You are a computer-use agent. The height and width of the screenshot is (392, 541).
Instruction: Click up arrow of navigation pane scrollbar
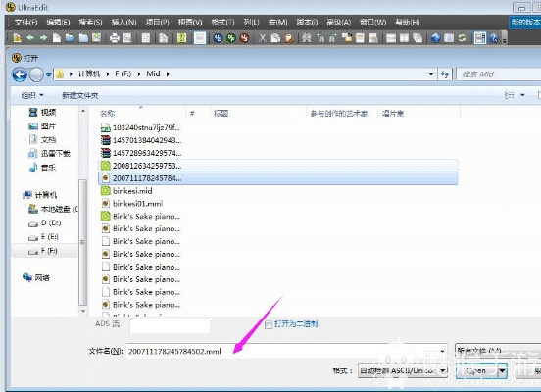(x=83, y=111)
